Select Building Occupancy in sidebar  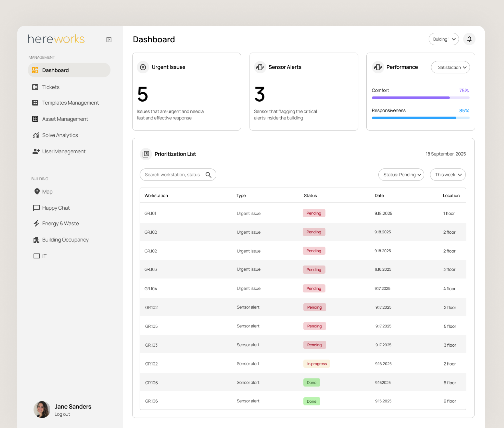pos(65,240)
